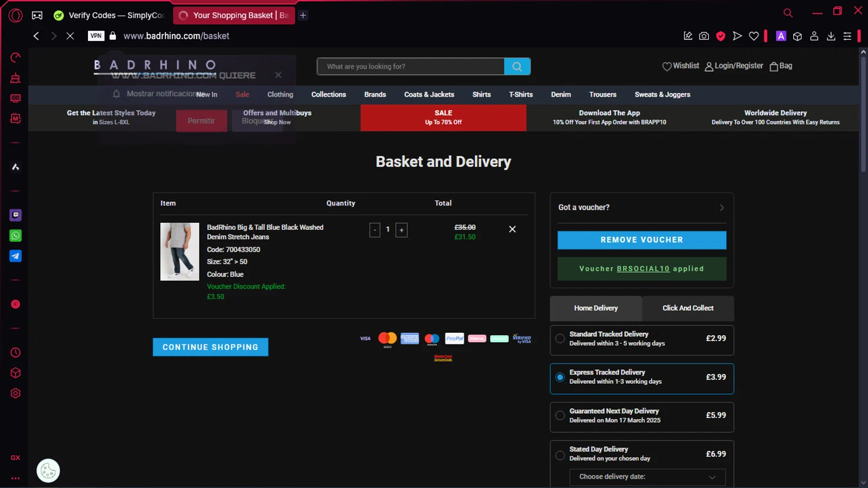
Task: Open Twitch from the sidebar
Action: pyautogui.click(x=16, y=215)
